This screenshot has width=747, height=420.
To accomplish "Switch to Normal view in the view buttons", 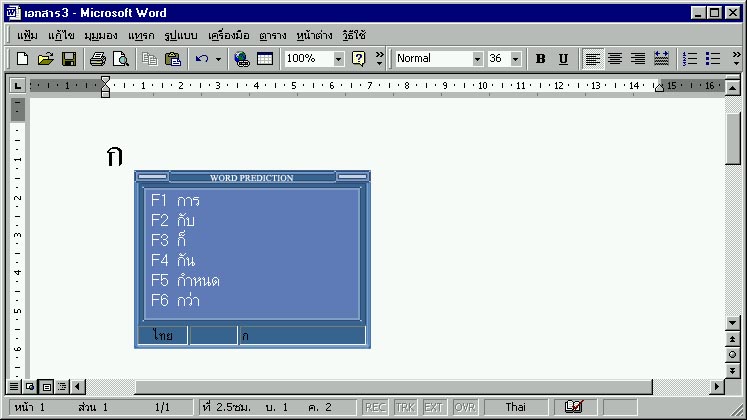I will [x=14, y=387].
